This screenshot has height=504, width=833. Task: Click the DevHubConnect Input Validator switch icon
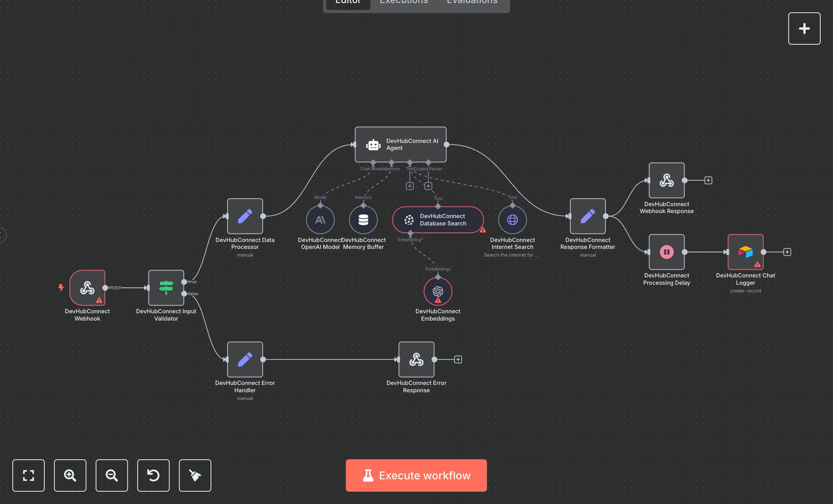166,288
